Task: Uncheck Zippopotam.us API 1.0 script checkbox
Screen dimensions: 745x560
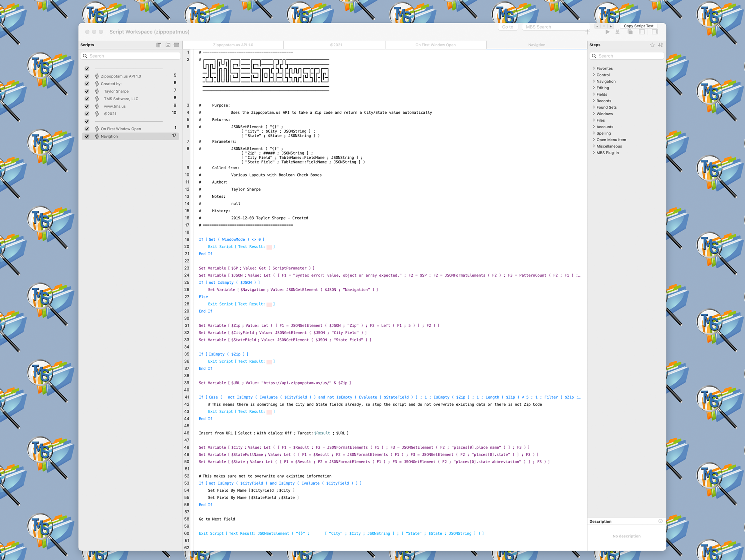Action: click(x=87, y=76)
